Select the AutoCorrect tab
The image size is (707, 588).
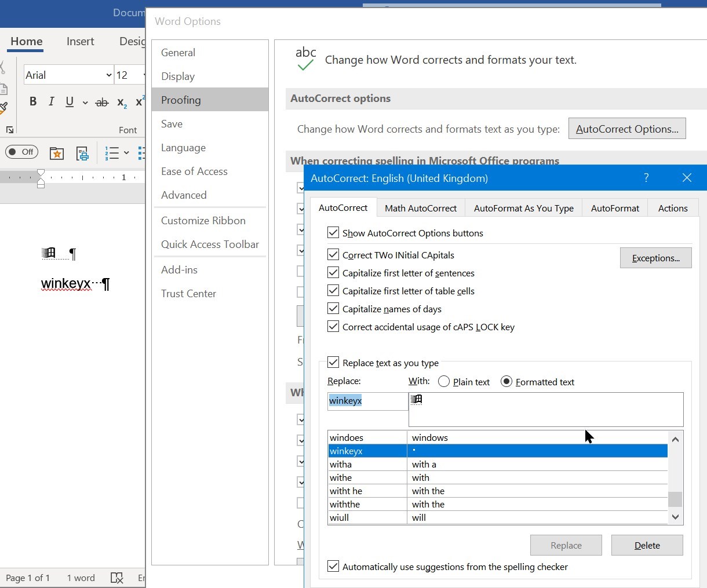point(343,207)
